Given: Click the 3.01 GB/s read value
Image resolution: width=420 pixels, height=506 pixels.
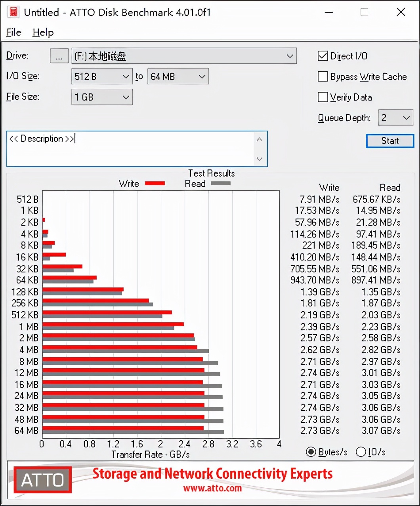Looking at the screenshot, I should [x=381, y=373].
